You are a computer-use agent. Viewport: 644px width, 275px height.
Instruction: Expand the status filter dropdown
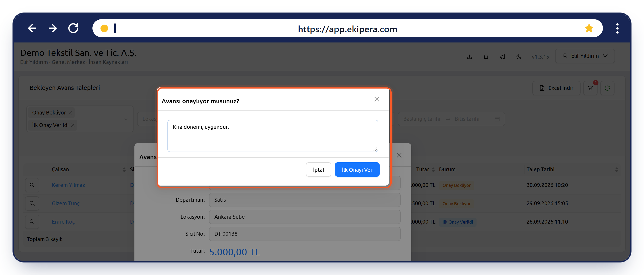point(126,119)
